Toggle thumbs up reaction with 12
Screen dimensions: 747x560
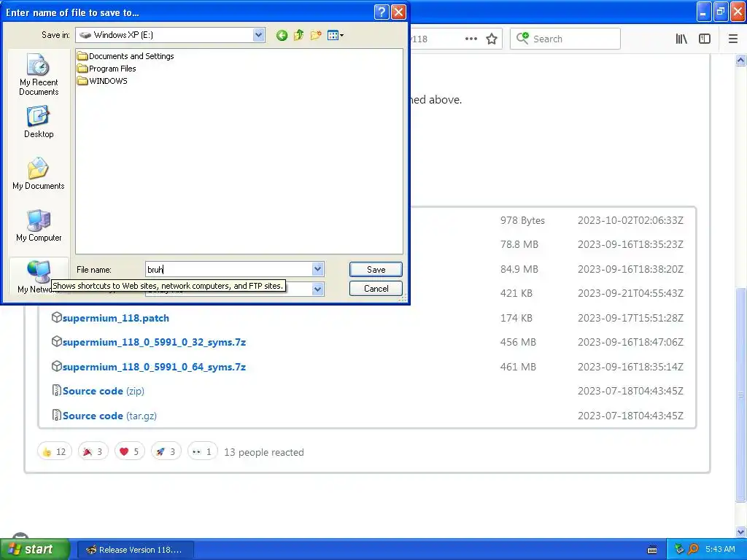pos(54,451)
